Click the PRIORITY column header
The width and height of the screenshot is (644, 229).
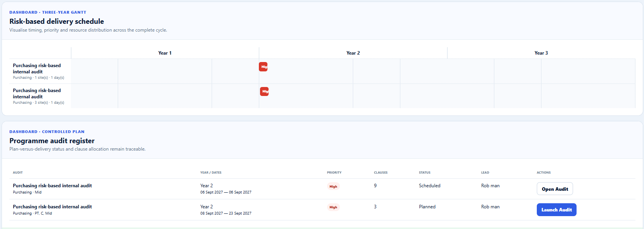(334, 172)
